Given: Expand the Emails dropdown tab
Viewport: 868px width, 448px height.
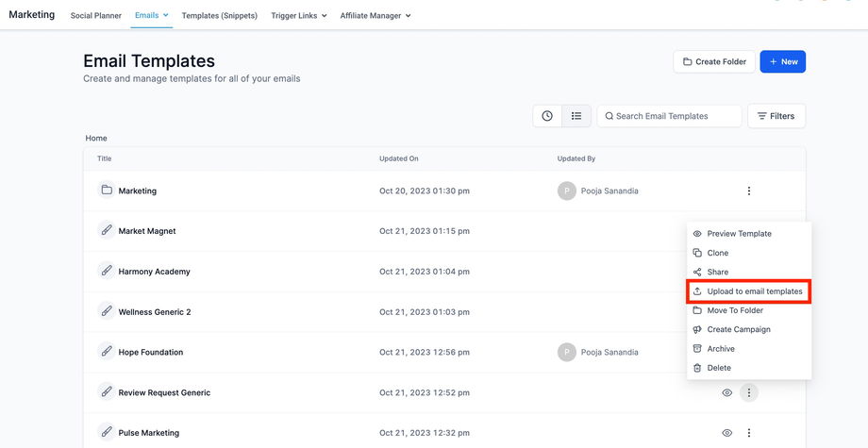Looking at the screenshot, I should point(151,15).
